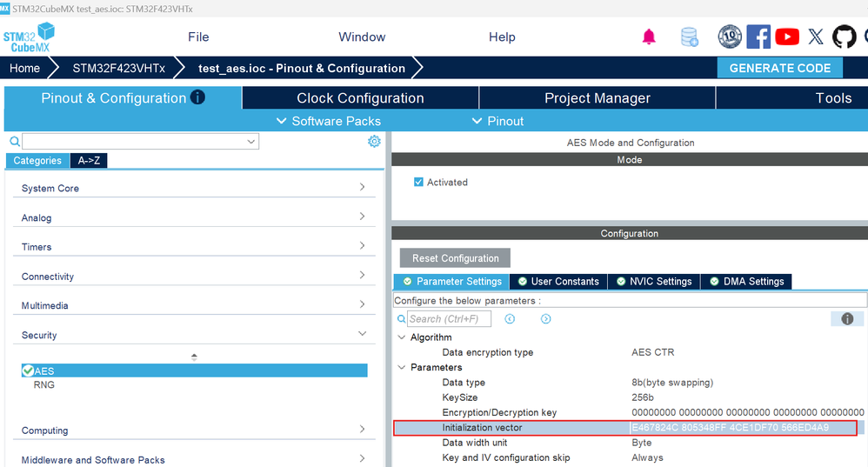The height and width of the screenshot is (467, 868).
Task: Open the User Constants tab
Action: pos(558,282)
